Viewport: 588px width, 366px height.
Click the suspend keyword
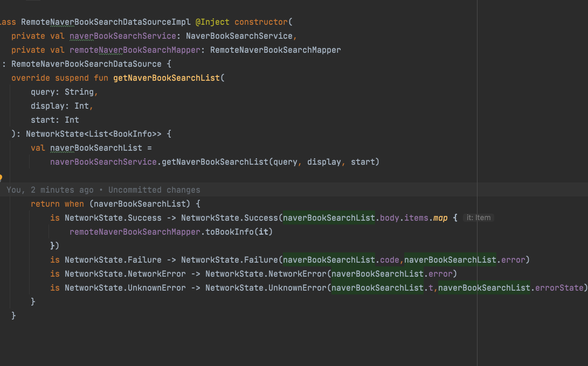coord(72,78)
